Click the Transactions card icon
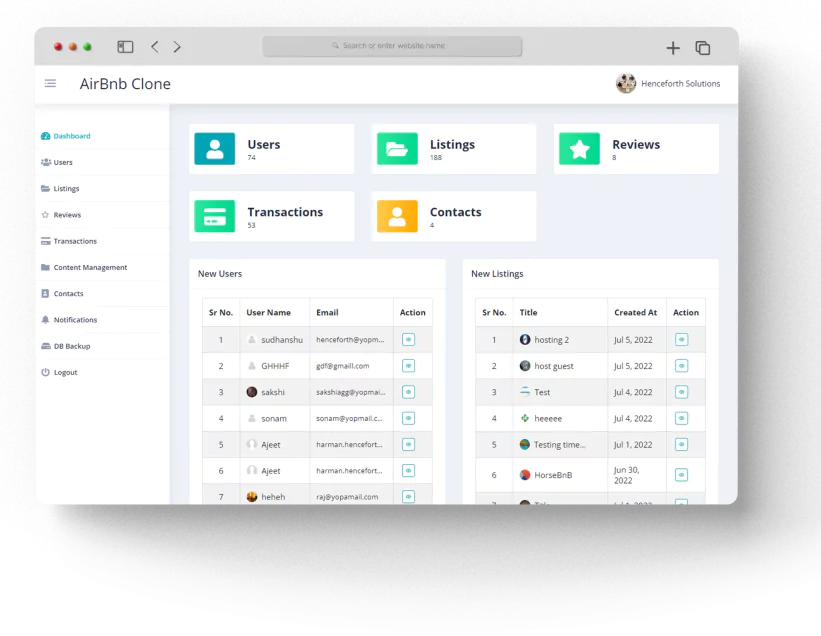 click(x=214, y=215)
